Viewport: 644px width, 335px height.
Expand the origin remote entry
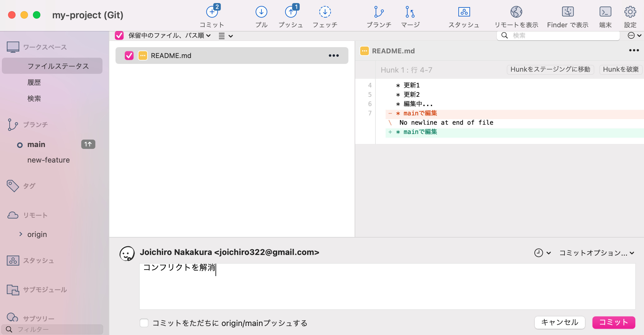coord(21,234)
